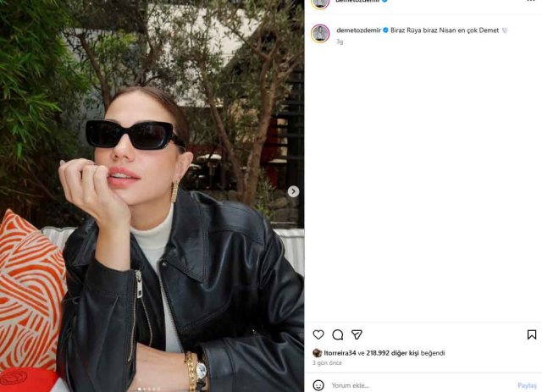This screenshot has width=542, height=392.
Task: Open header profile avatar story ring
Action: click(x=320, y=3)
